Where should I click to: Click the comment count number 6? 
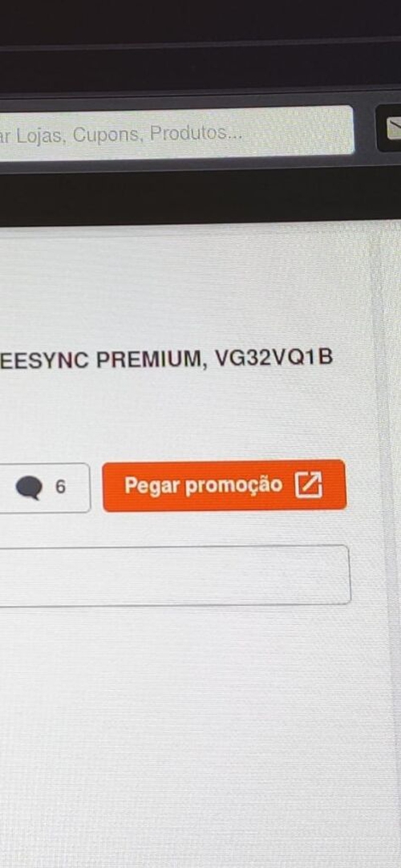click(60, 487)
